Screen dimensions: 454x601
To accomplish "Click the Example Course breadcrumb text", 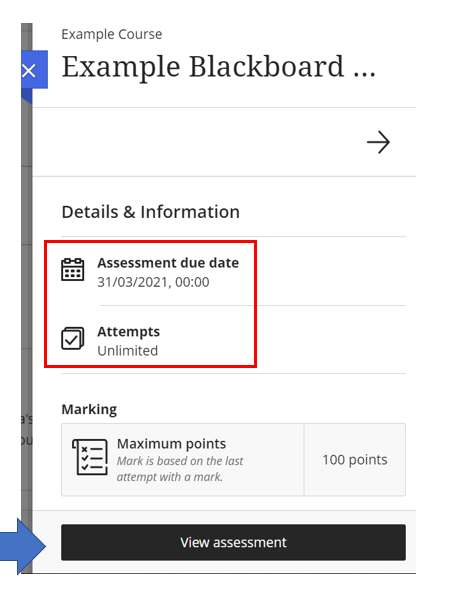I will pos(112,34).
